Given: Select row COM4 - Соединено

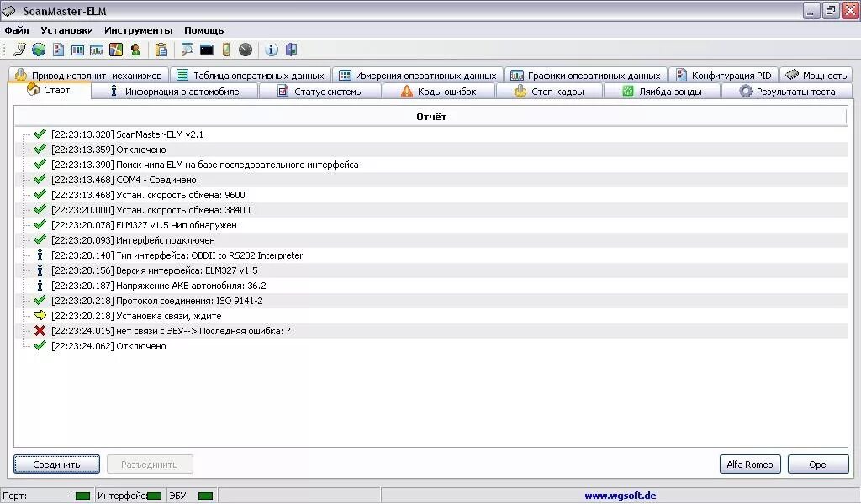Looking at the screenshot, I should tap(431, 180).
